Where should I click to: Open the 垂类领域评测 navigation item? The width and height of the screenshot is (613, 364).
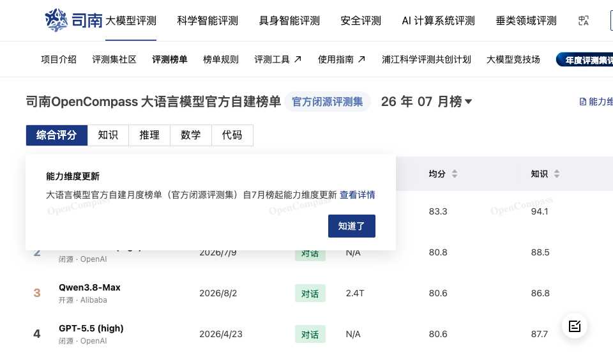coord(526,20)
